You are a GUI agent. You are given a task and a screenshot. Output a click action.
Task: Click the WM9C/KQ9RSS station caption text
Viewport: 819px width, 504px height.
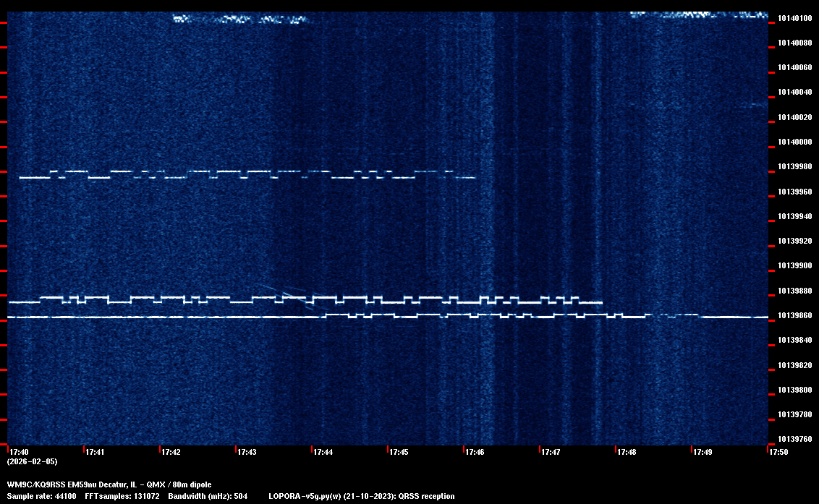[x=109, y=484]
